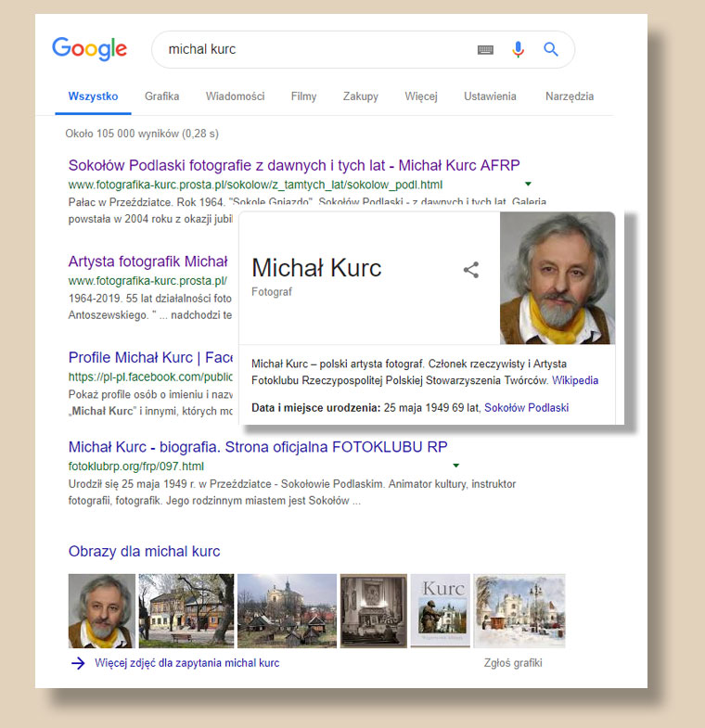Click the blue search magnifier icon
Image resolution: width=705 pixels, height=728 pixels.
(551, 49)
